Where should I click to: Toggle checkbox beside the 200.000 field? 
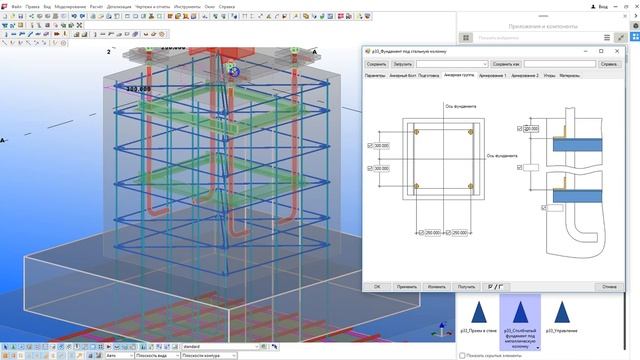click(519, 129)
